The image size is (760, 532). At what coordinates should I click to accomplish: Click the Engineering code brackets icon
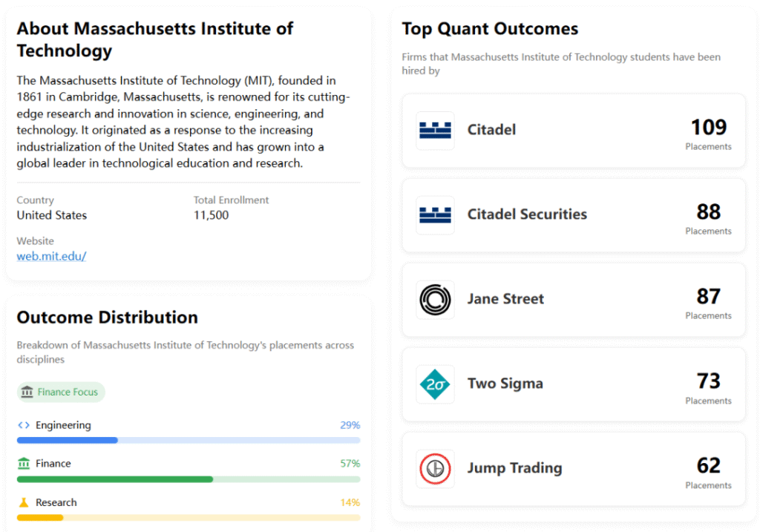click(x=24, y=425)
